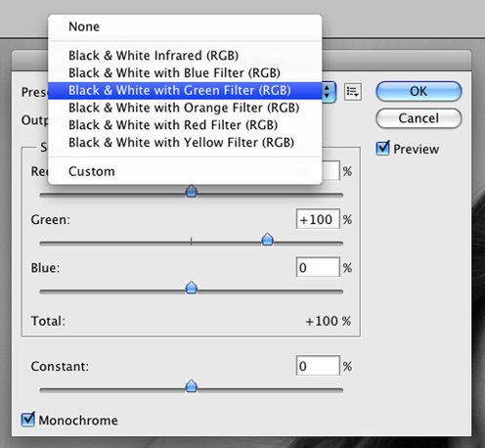485x448 pixels.
Task: Open the preset options menu icon
Action: (x=353, y=92)
